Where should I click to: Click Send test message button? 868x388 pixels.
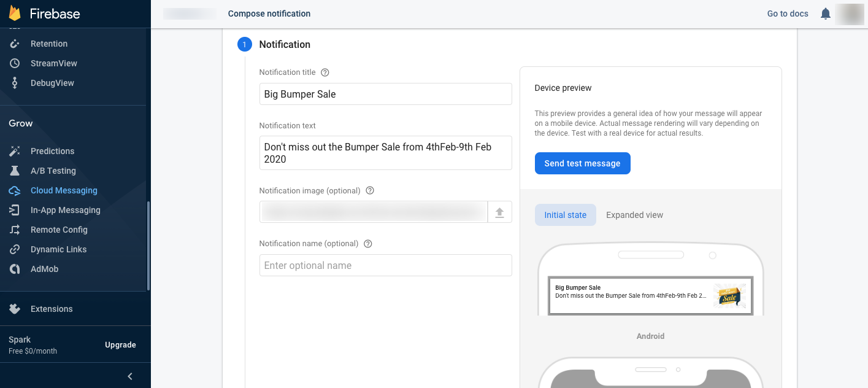click(x=582, y=163)
